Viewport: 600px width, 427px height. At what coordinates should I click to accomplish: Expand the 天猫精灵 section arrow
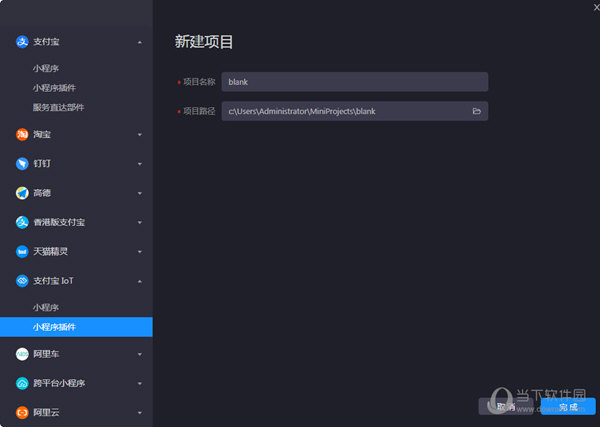140,252
